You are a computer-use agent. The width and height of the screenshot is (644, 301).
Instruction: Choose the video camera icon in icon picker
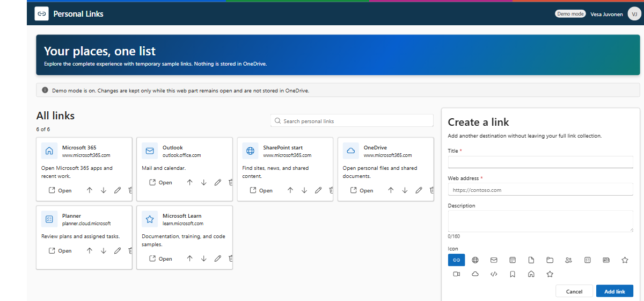(x=456, y=274)
